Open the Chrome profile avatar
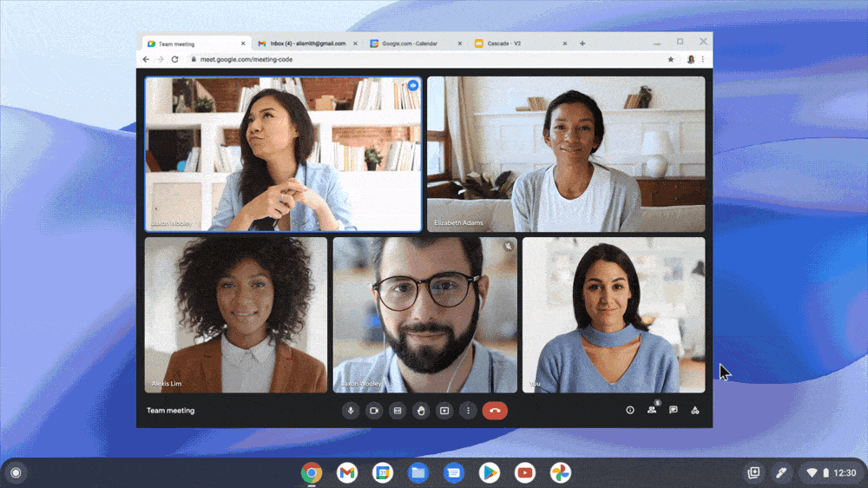Screen dimensions: 868x488 691,59
